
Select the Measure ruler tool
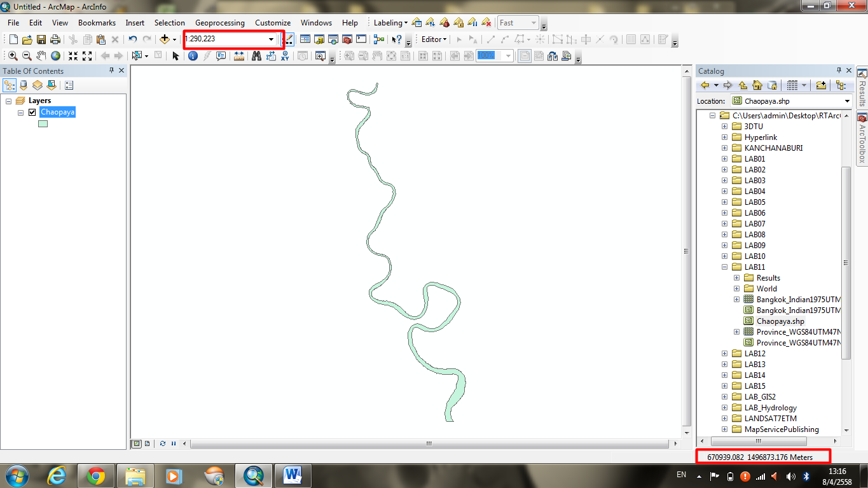point(239,56)
